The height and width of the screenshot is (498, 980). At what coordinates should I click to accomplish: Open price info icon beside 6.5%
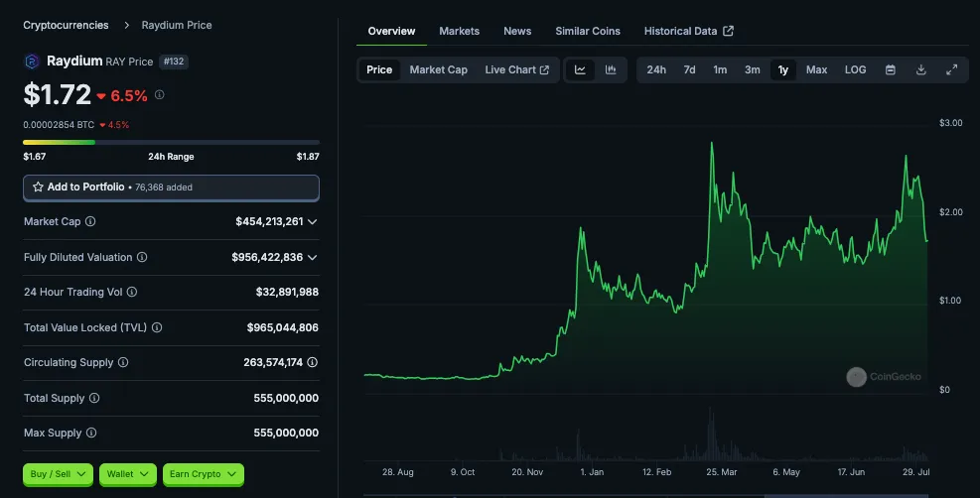tap(160, 95)
